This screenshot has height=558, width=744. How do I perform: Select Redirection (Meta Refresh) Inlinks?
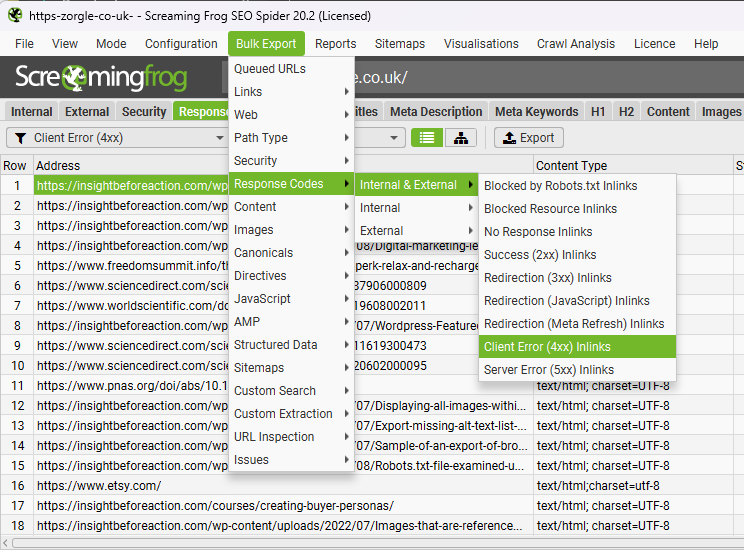pos(577,324)
